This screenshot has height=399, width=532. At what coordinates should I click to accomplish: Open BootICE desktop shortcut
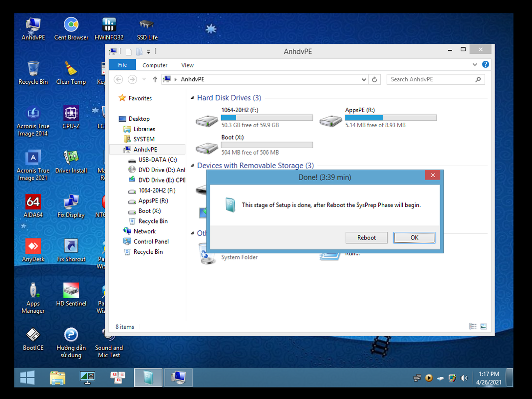(x=33, y=339)
